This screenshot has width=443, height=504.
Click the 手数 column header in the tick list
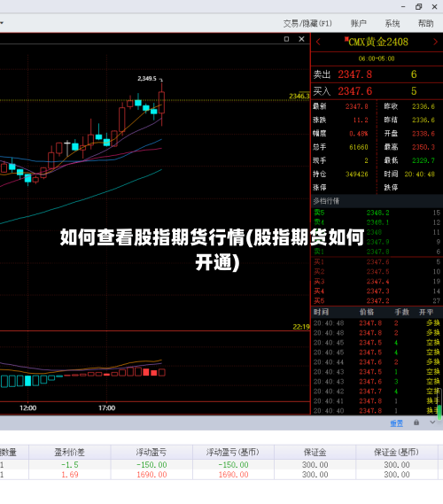tap(402, 312)
